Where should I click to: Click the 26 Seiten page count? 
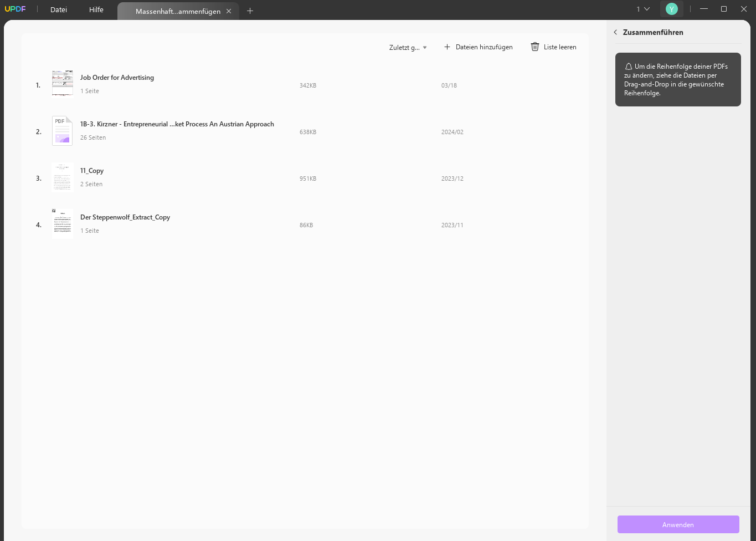pyautogui.click(x=93, y=137)
